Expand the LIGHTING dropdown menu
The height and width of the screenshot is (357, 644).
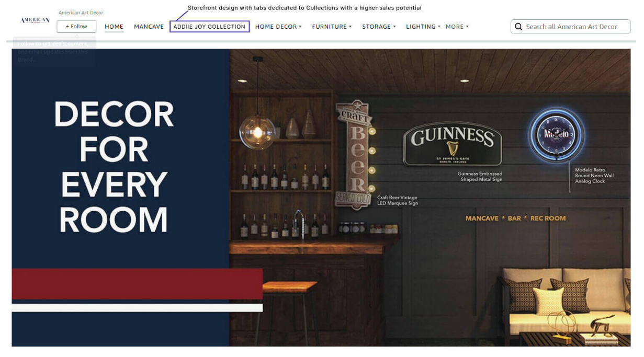[x=422, y=26]
